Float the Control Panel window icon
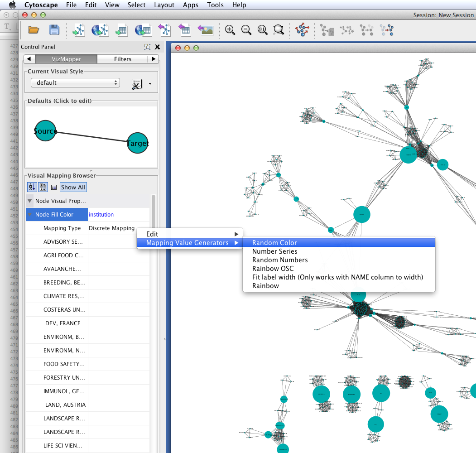The height and width of the screenshot is (453, 476). (x=147, y=47)
